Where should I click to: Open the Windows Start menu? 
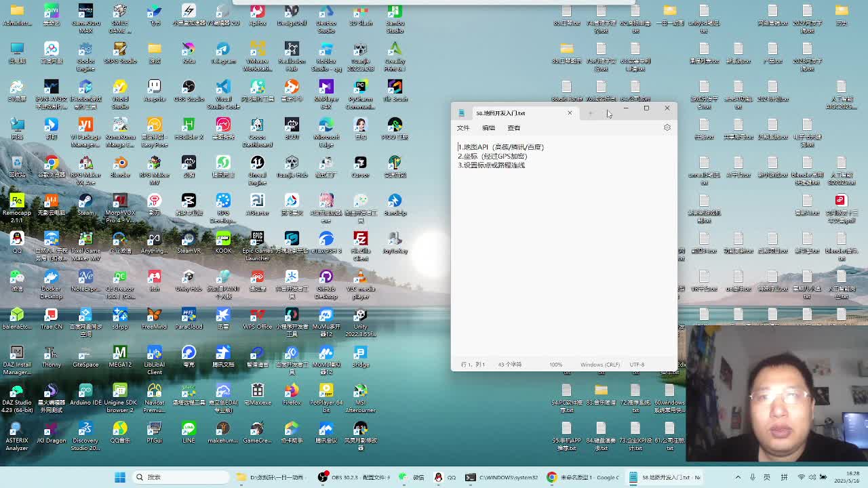(119, 477)
